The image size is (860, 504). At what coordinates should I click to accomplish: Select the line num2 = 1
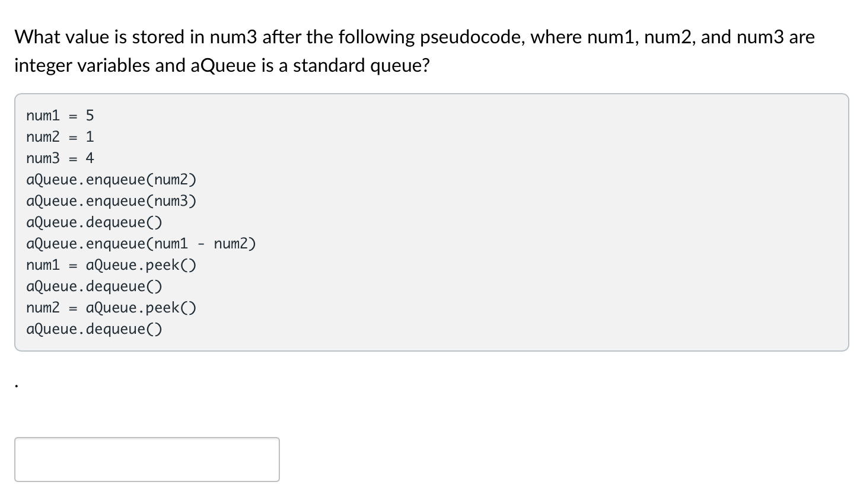click(59, 137)
